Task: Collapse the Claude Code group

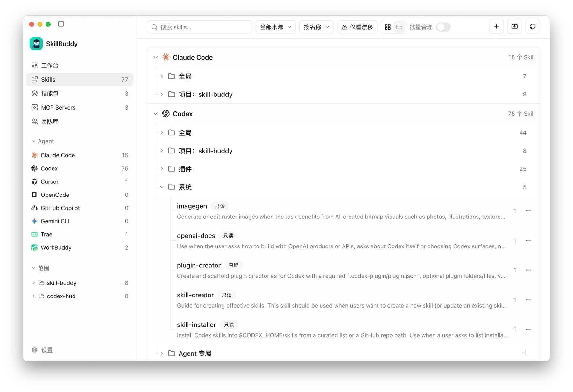Action: (156, 57)
